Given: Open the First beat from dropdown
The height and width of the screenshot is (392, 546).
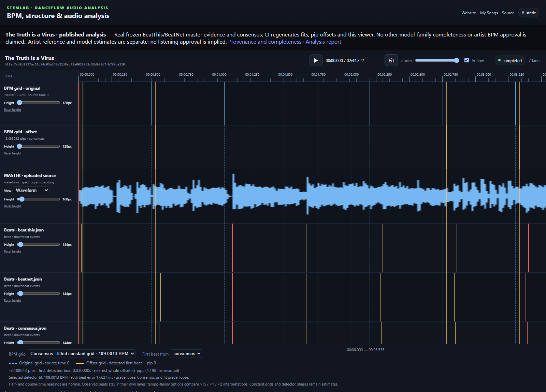Looking at the screenshot, I should pyautogui.click(x=186, y=353).
